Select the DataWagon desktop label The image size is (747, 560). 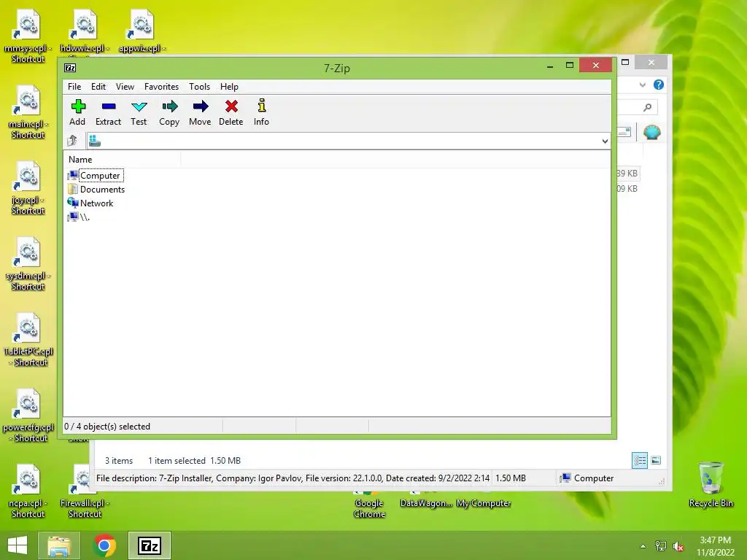point(426,503)
